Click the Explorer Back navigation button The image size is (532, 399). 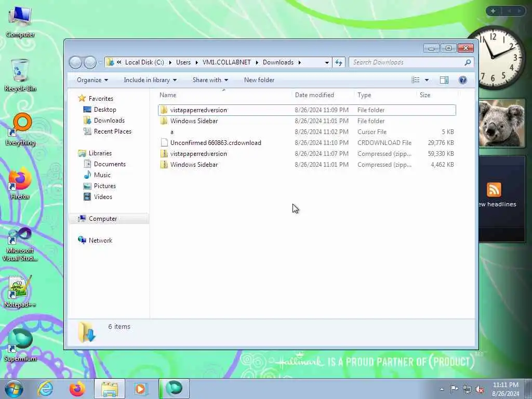coord(76,62)
